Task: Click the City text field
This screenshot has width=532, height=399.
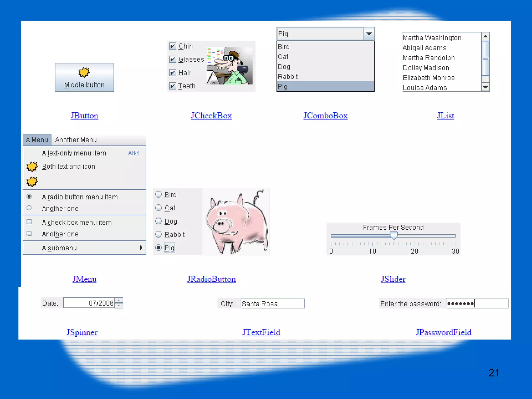Action: coord(272,303)
